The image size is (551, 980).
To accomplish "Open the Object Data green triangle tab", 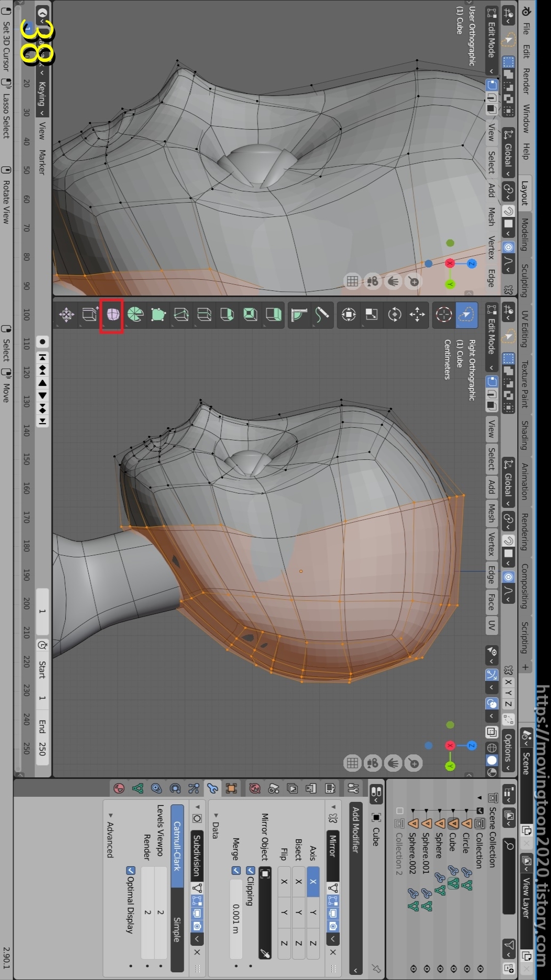I will [138, 789].
